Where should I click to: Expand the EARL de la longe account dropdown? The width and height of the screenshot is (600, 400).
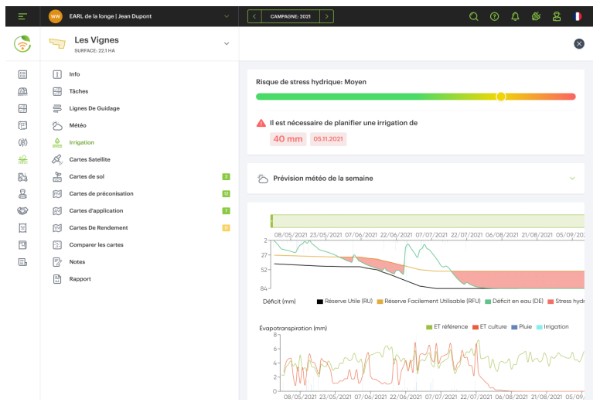point(227,16)
